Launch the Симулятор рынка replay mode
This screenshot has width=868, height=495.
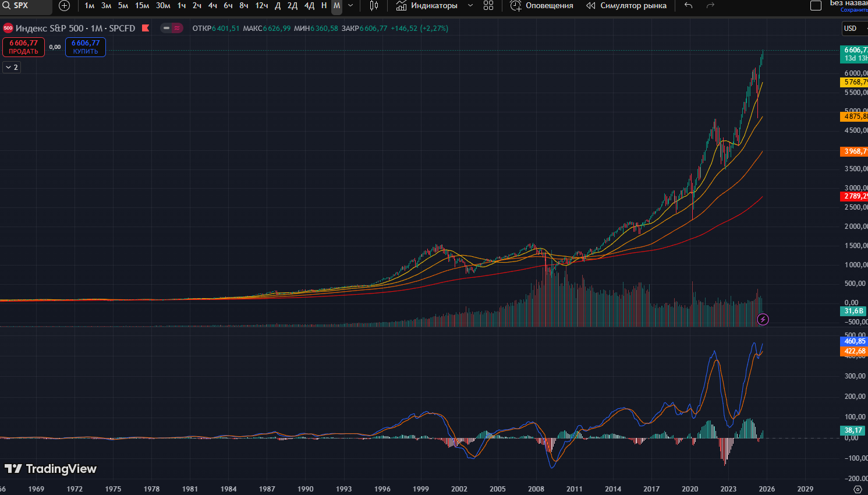coord(626,6)
